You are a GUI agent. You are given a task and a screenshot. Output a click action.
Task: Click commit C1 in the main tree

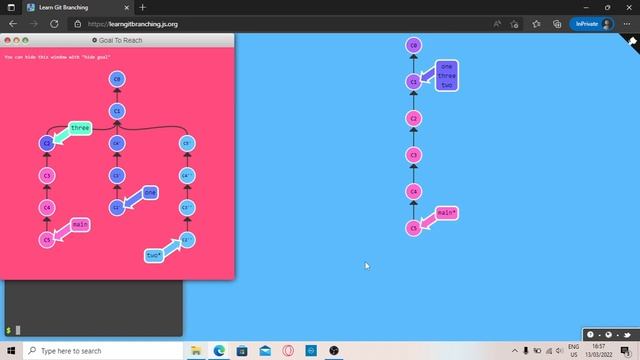point(413,82)
